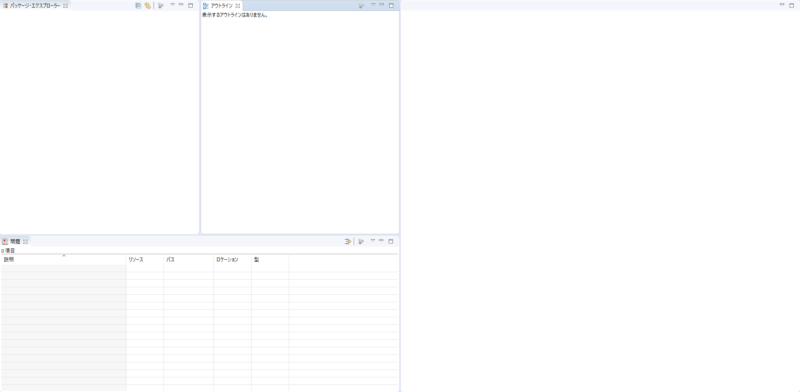Select the パッケージ・エクスプローラー tab
800x392 pixels.
tap(32, 6)
